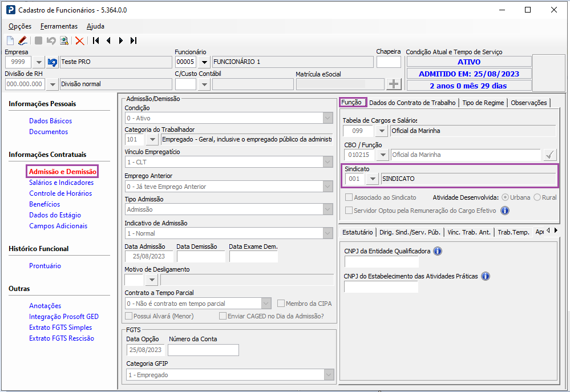Click info icon next to CNPJ da Entidade Qualificadora
570x392 pixels.
[438, 251]
